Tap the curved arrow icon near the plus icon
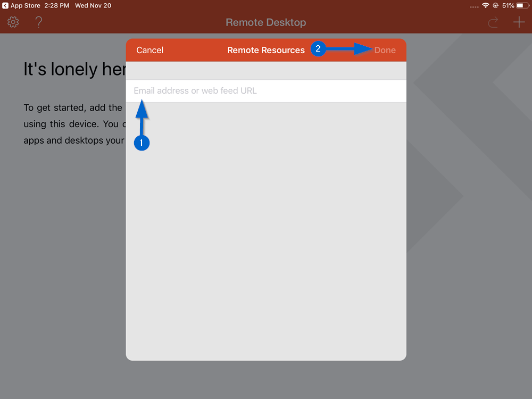This screenshot has width=532, height=399. 493,22
